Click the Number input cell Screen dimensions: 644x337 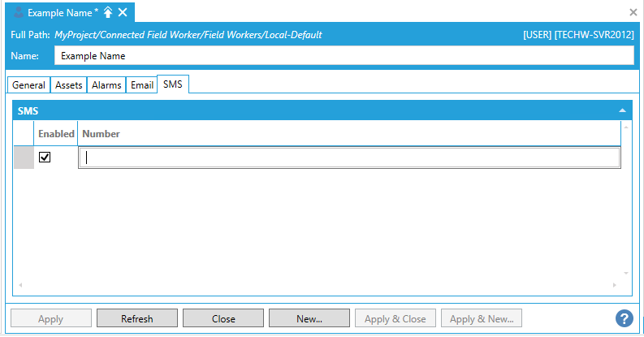(349, 158)
